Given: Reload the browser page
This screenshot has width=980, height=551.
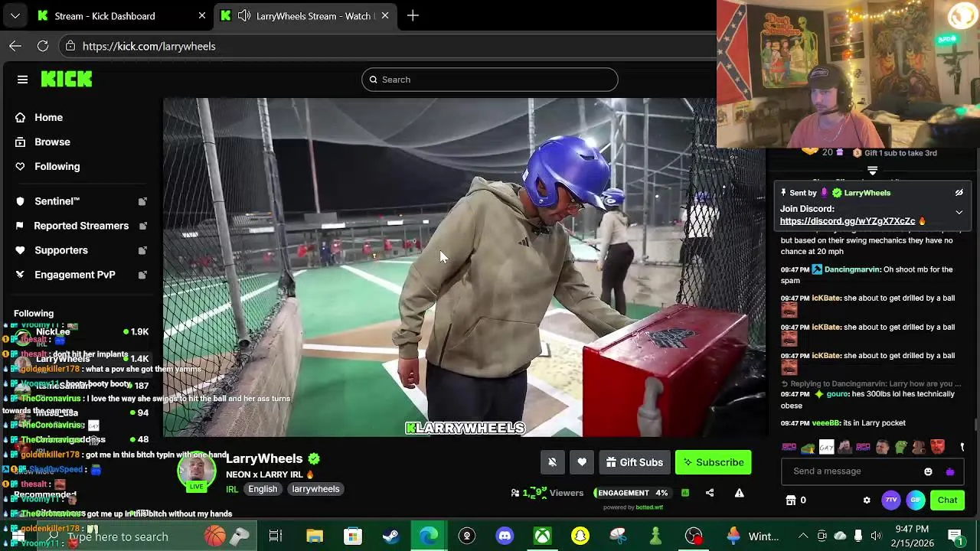Looking at the screenshot, I should [x=43, y=46].
